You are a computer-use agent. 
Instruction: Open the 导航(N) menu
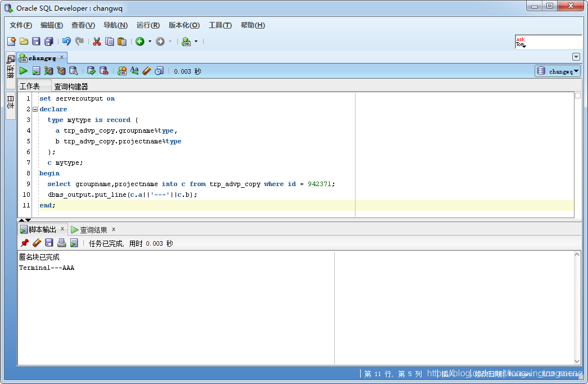pyautogui.click(x=115, y=25)
